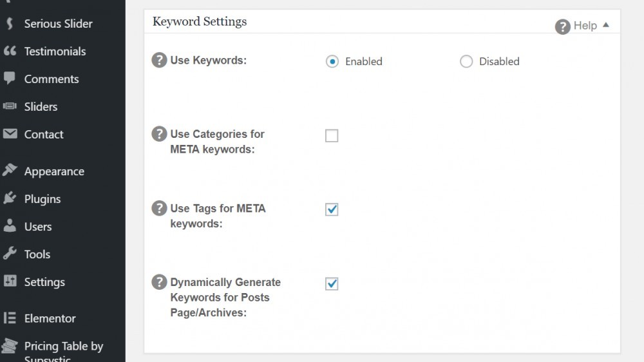Click help icon beside Use Keywords
The width and height of the screenshot is (644, 362).
pos(159,61)
